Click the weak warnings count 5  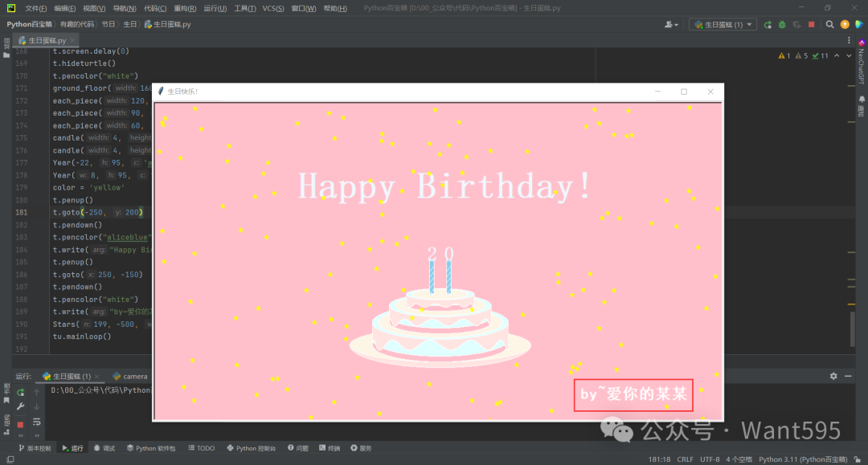coord(801,56)
